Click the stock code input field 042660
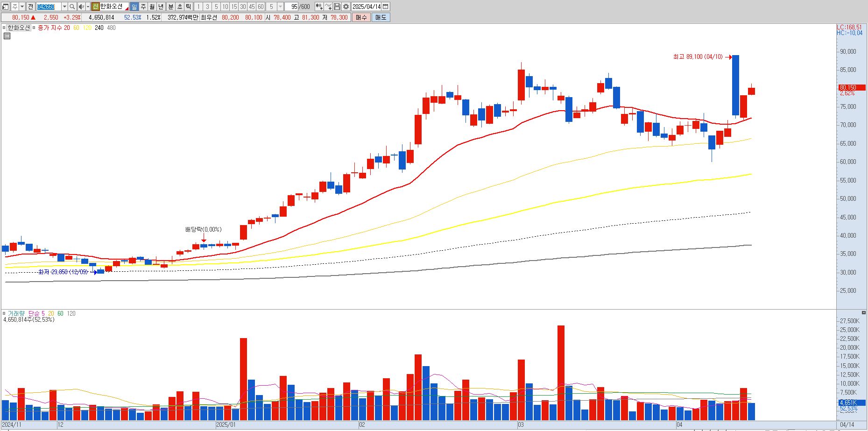Viewport: 868px width, 431px height. [x=49, y=7]
